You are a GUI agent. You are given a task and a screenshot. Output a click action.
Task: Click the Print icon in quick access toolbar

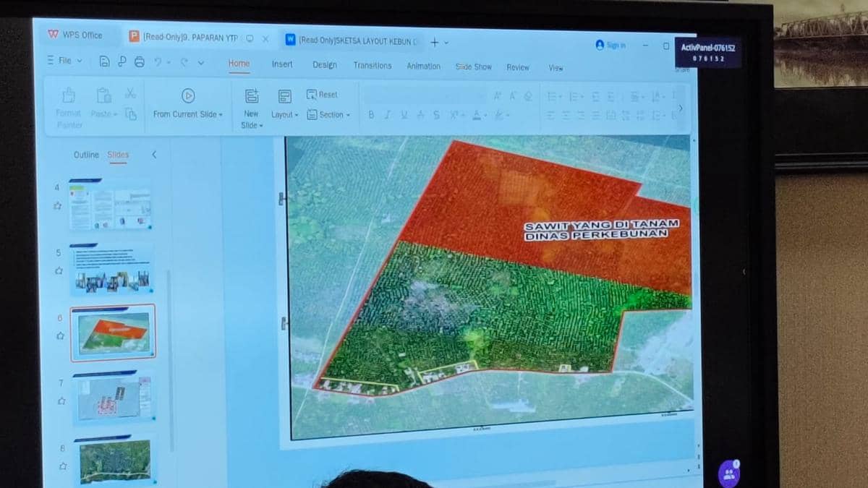click(139, 62)
